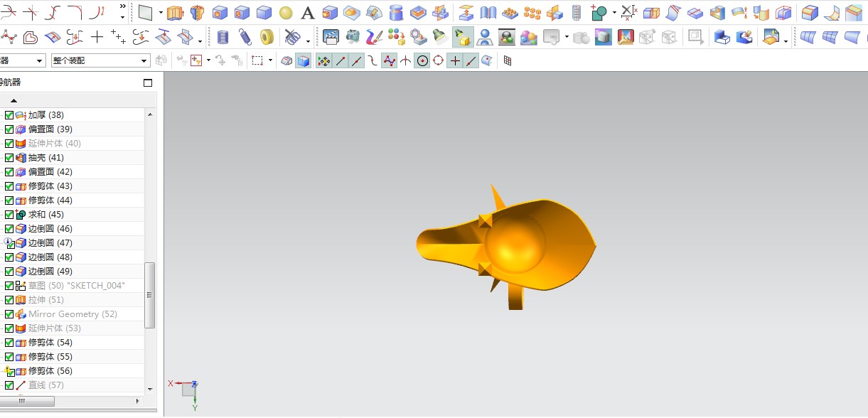Maximize the navigator panel square button
This screenshot has height=418, width=868.
pyautogui.click(x=148, y=82)
